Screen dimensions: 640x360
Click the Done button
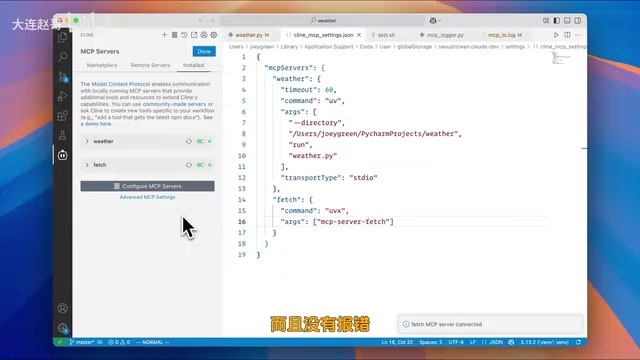[x=204, y=51]
